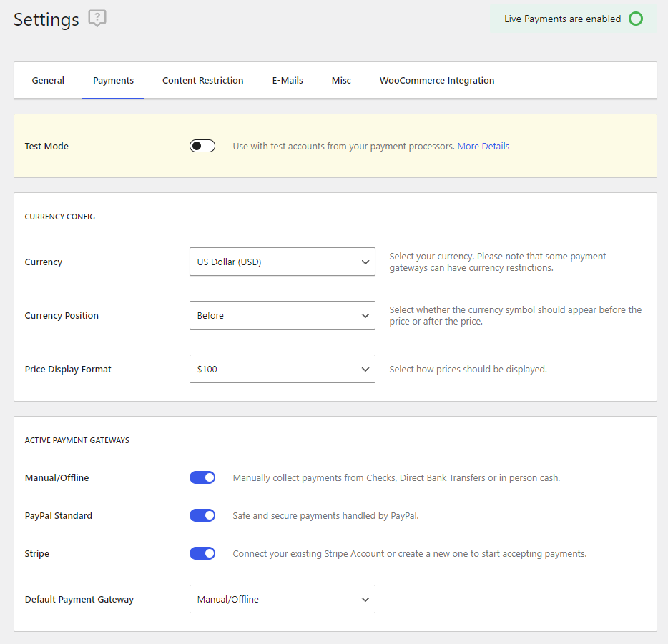The height and width of the screenshot is (644, 668).
Task: Click 'Safe and secure payments handled by PayPal.'
Action: click(325, 515)
